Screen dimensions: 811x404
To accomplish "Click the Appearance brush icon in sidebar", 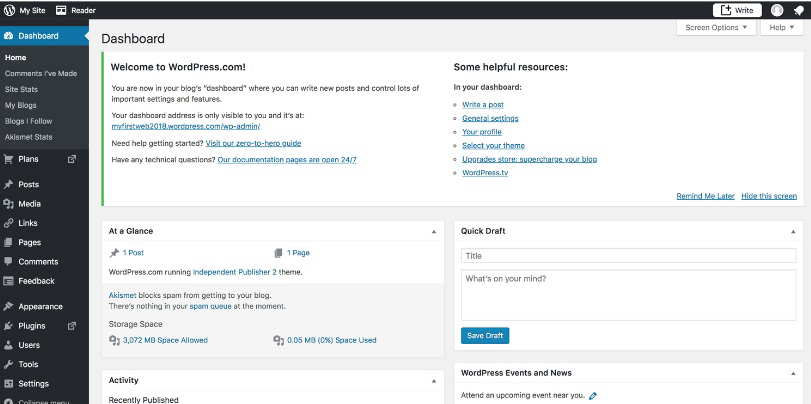I will click(8, 306).
